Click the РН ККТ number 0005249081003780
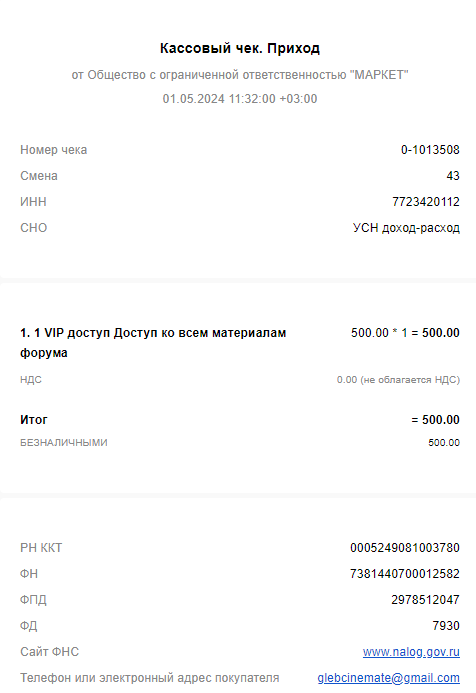This screenshot has height=693, width=476. [x=405, y=548]
